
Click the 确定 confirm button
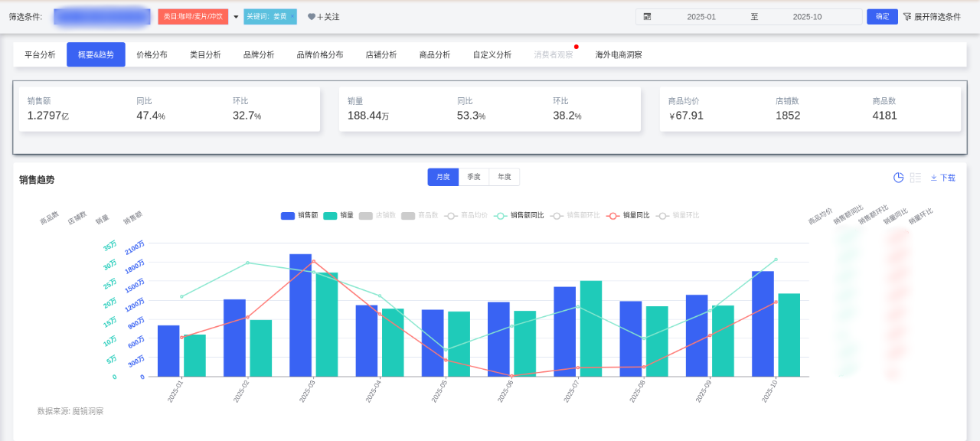pyautogui.click(x=882, y=17)
